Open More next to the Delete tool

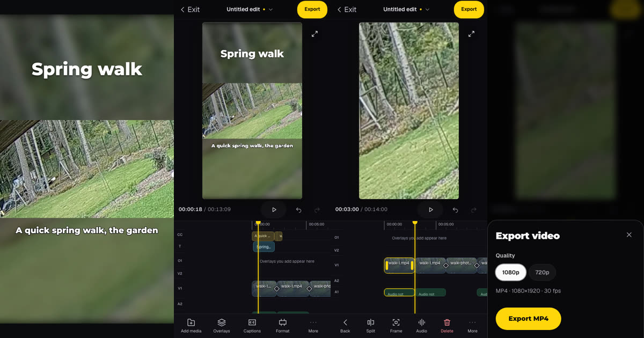click(x=472, y=326)
